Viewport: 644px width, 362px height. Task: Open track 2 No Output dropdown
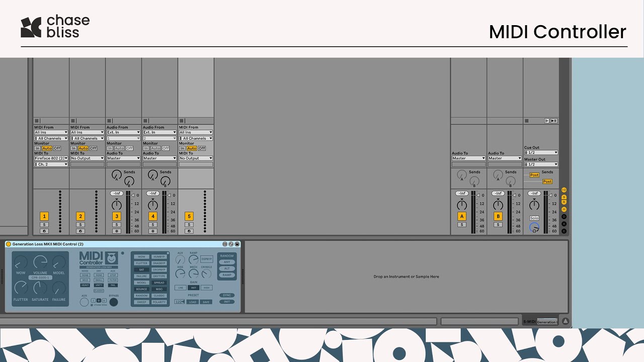click(87, 158)
